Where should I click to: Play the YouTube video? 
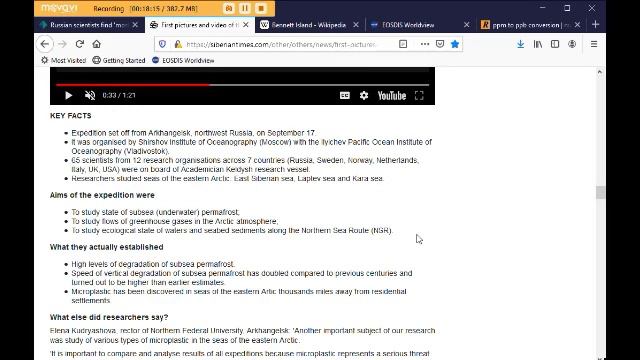68,96
